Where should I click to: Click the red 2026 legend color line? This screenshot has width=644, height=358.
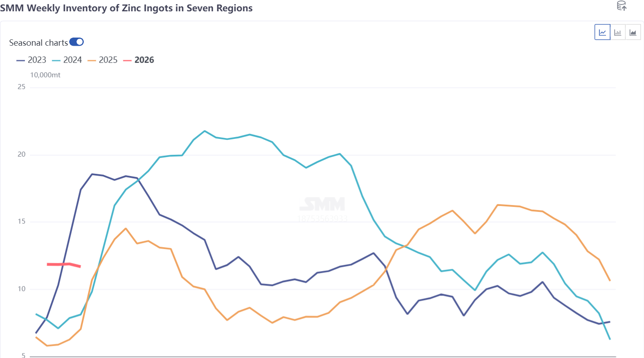(x=127, y=60)
